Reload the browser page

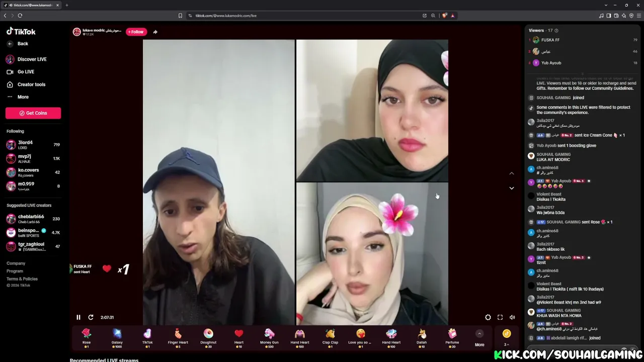pyautogui.click(x=20, y=16)
